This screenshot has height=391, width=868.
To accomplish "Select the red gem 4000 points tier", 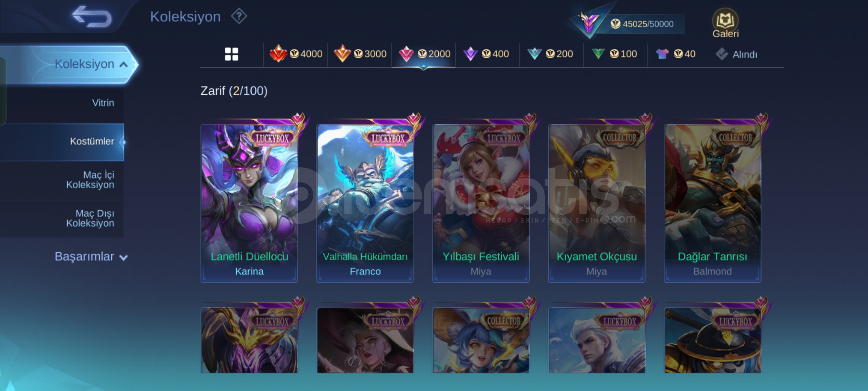I will tap(296, 54).
